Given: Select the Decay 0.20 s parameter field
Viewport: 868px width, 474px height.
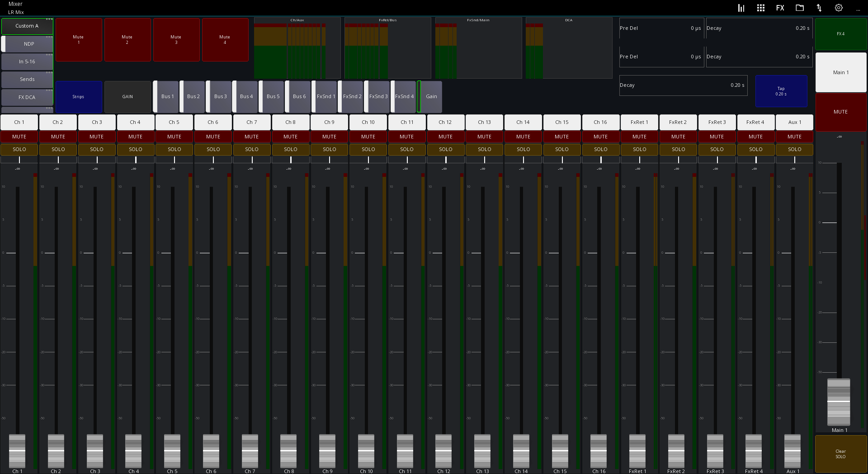Looking at the screenshot, I should pyautogui.click(x=683, y=85).
